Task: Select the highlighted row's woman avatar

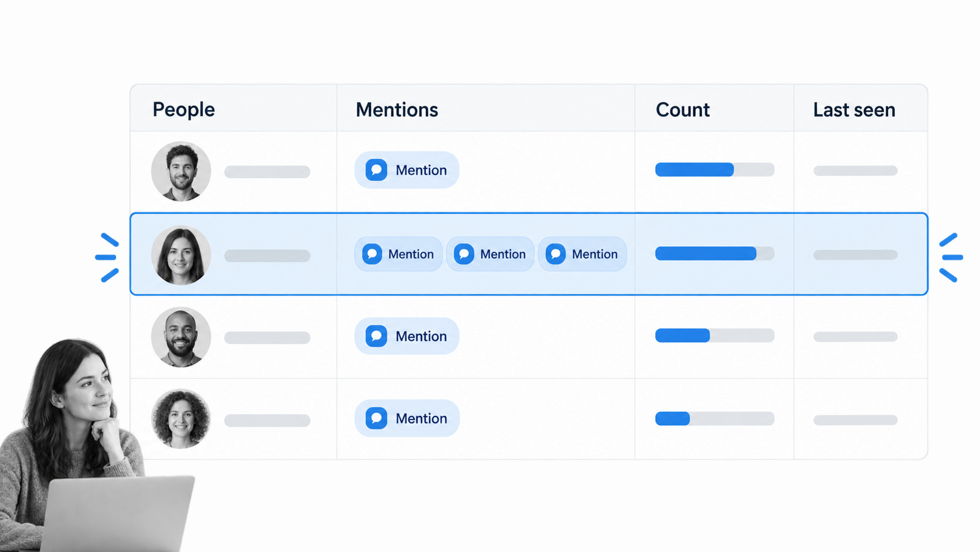Action: 181,255
